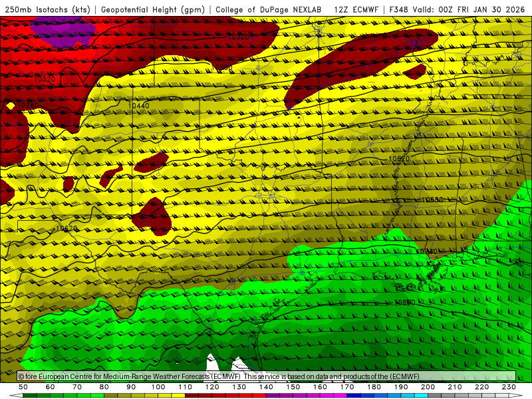
Task: Click the first dark blue swatch after 170
Action: pyautogui.click(x=354, y=396)
